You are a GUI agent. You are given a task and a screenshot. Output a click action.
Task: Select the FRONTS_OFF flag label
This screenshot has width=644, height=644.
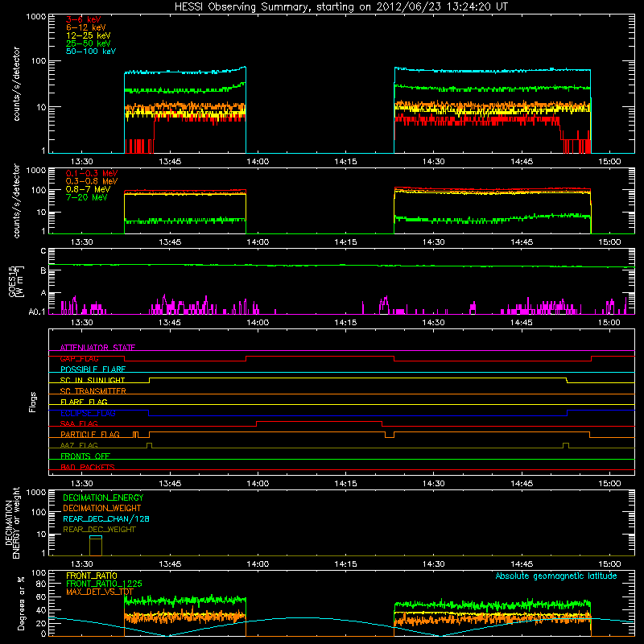coord(85,456)
